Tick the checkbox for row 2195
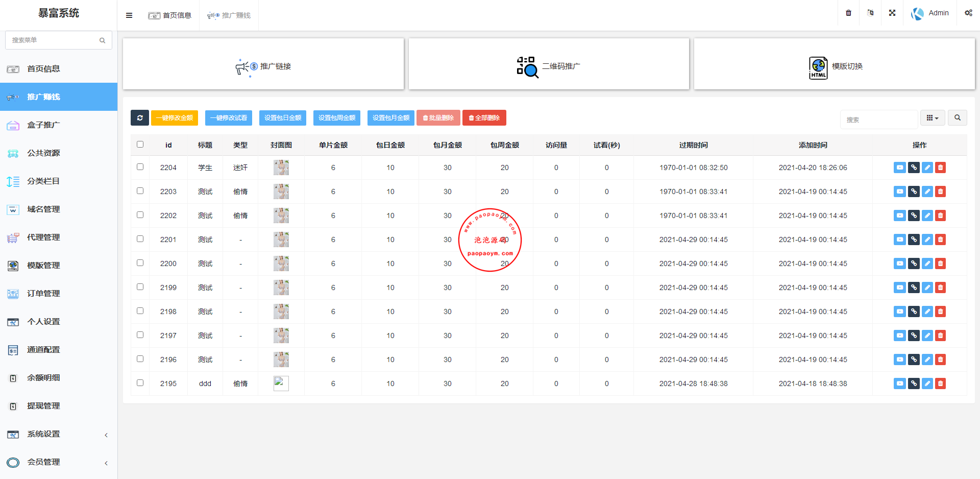Image resolution: width=980 pixels, height=479 pixels. click(x=140, y=383)
